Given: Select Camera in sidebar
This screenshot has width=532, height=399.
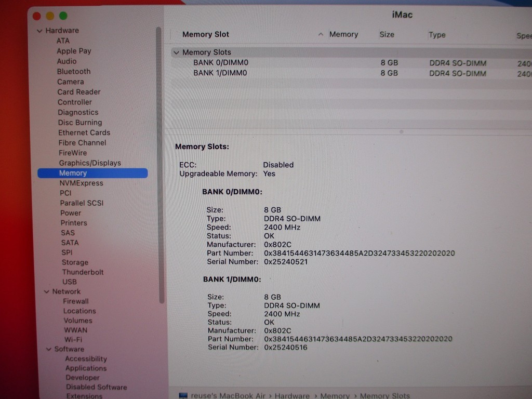Looking at the screenshot, I should coord(71,82).
